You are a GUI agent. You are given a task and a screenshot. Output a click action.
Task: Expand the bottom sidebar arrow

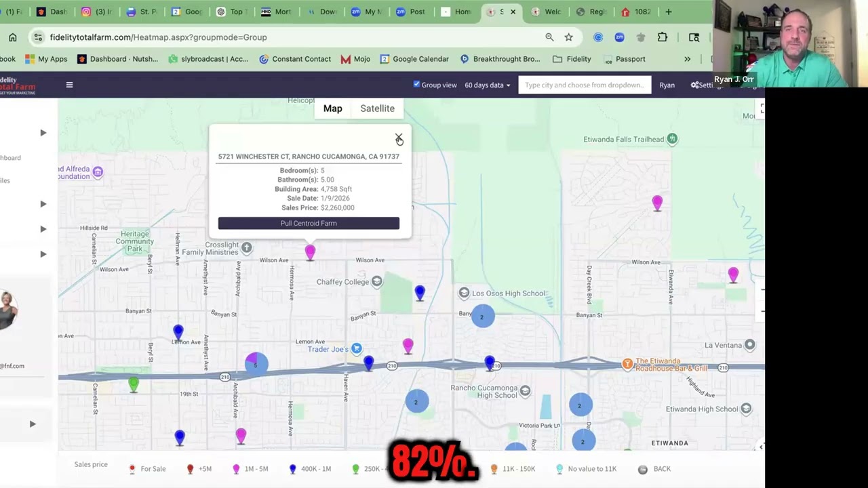pos(32,424)
